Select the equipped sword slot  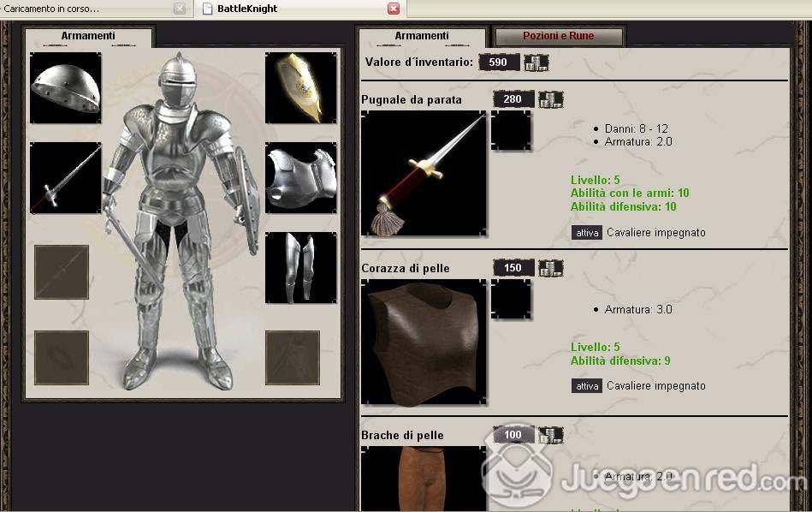(x=65, y=178)
